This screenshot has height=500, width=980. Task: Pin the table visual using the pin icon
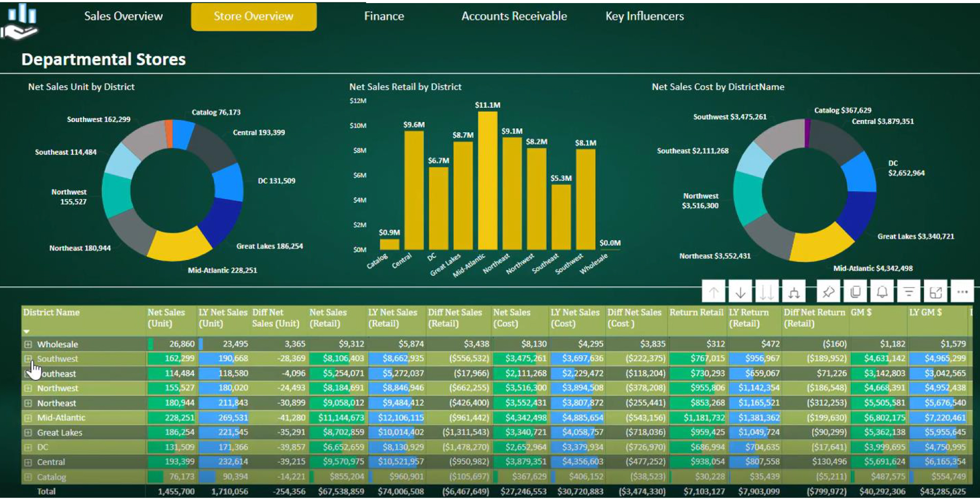828,291
